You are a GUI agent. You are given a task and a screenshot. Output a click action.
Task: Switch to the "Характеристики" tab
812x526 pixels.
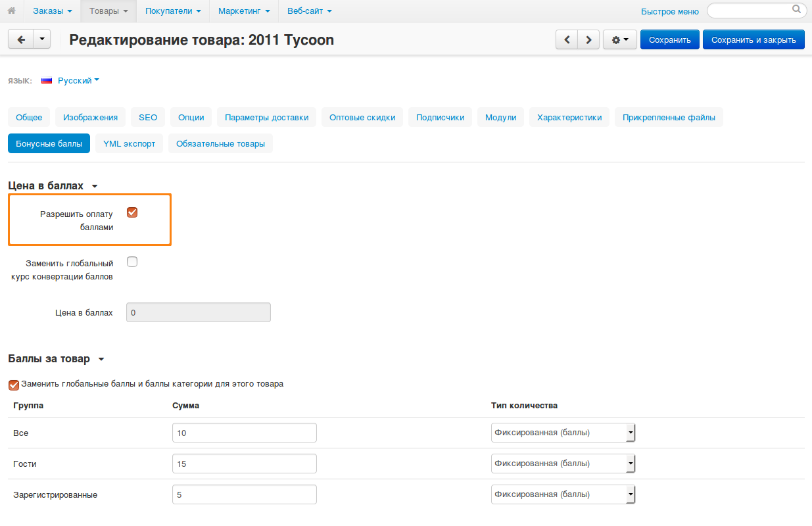coord(569,118)
